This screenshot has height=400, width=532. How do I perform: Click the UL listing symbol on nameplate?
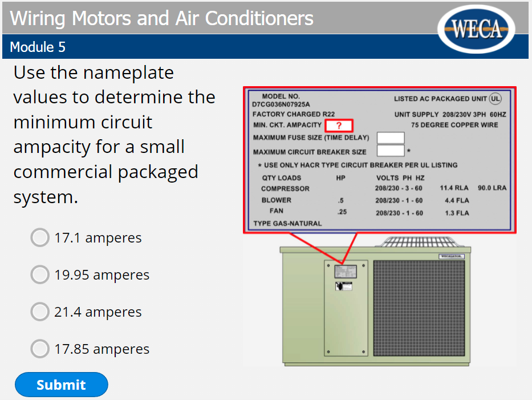(495, 99)
